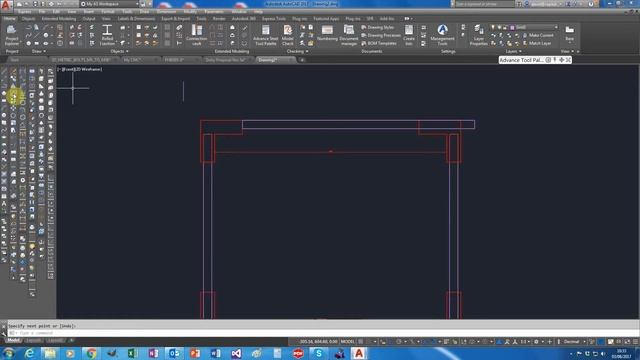Screen dimensions: 640x360
Task: Open Skype from the taskbar
Action: coord(318,353)
